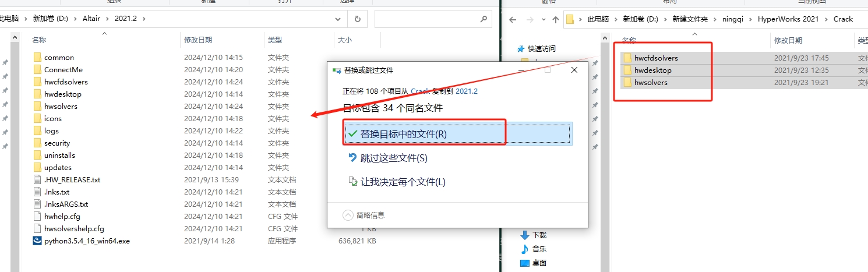
Task: Select the security folder
Action: tap(57, 143)
